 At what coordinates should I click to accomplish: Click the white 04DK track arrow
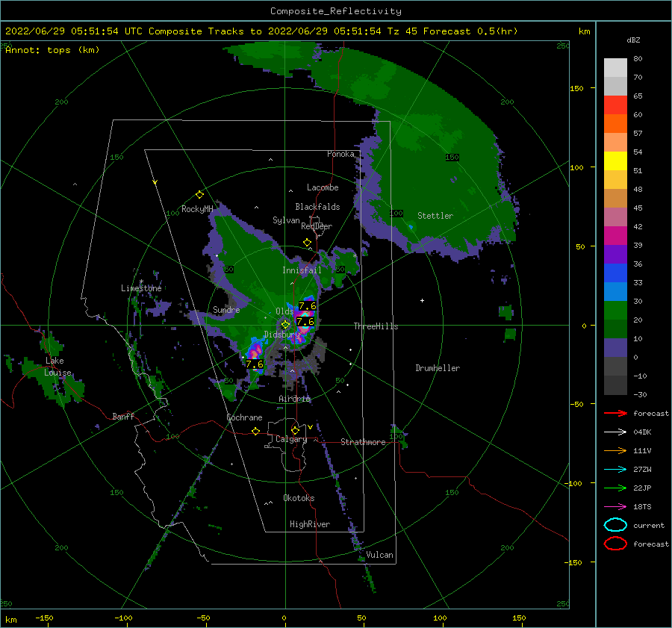click(x=615, y=432)
